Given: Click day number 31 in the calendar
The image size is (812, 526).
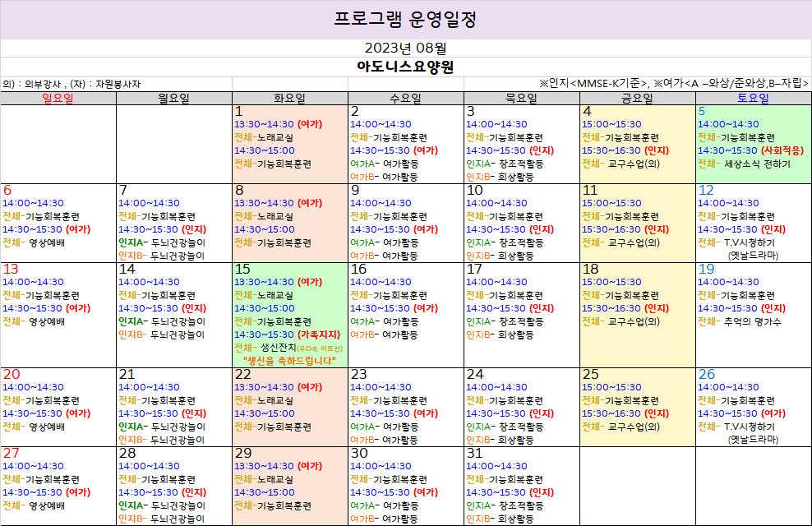Looking at the screenshot, I should 474,454.
